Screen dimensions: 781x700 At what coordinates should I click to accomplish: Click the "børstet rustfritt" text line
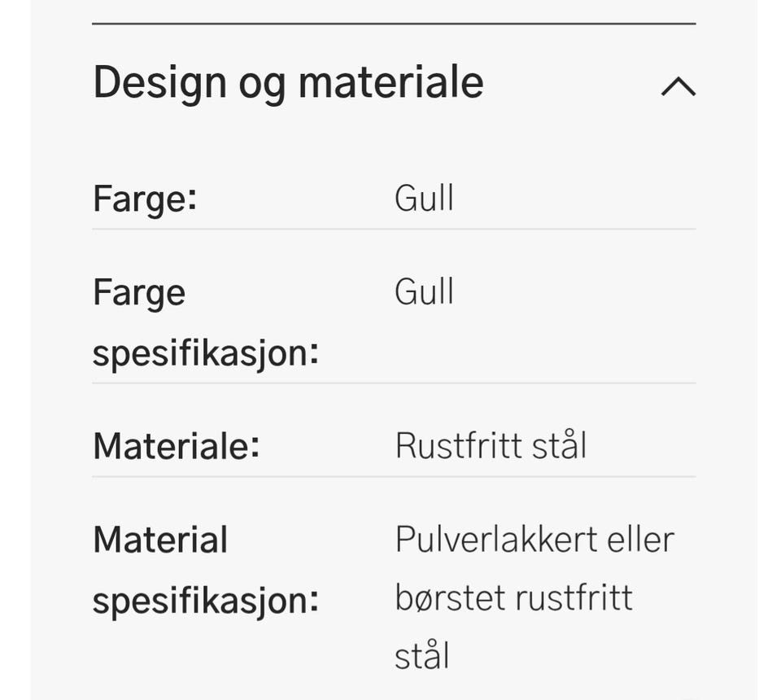point(513,597)
